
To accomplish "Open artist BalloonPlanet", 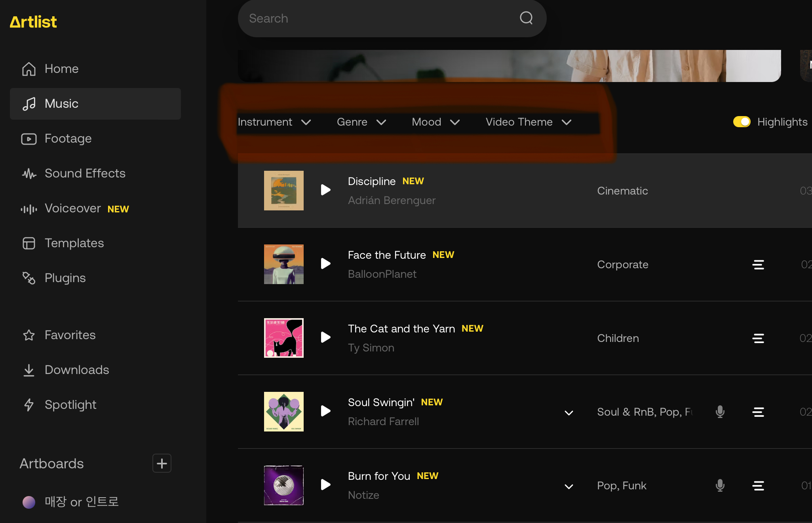I will [382, 274].
